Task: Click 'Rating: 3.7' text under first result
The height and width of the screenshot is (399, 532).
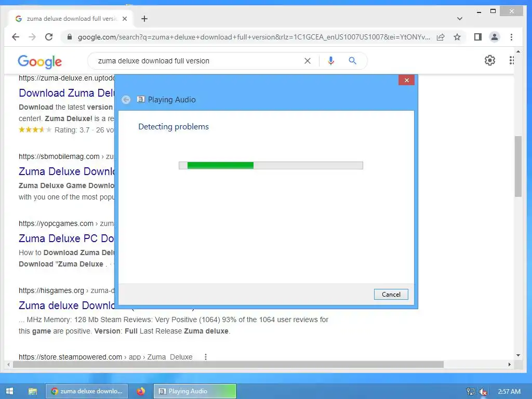Action: (x=72, y=130)
